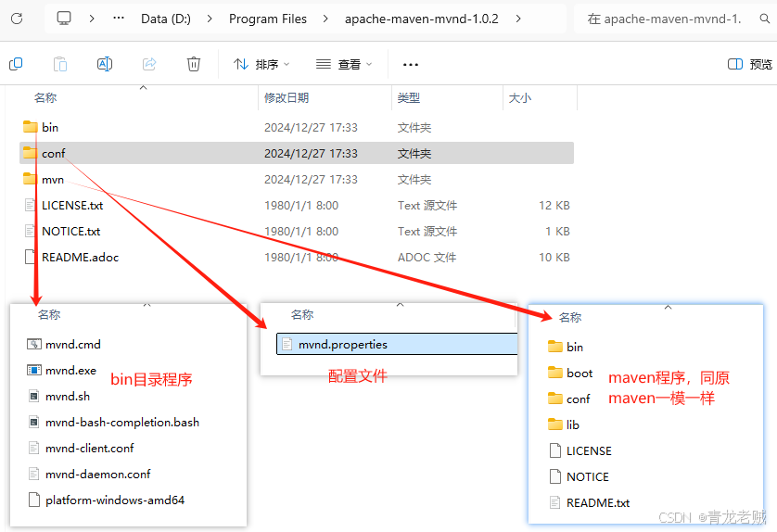Click the search box for apache-maven-mvnd
This screenshot has height=532, width=777.
coord(663,19)
